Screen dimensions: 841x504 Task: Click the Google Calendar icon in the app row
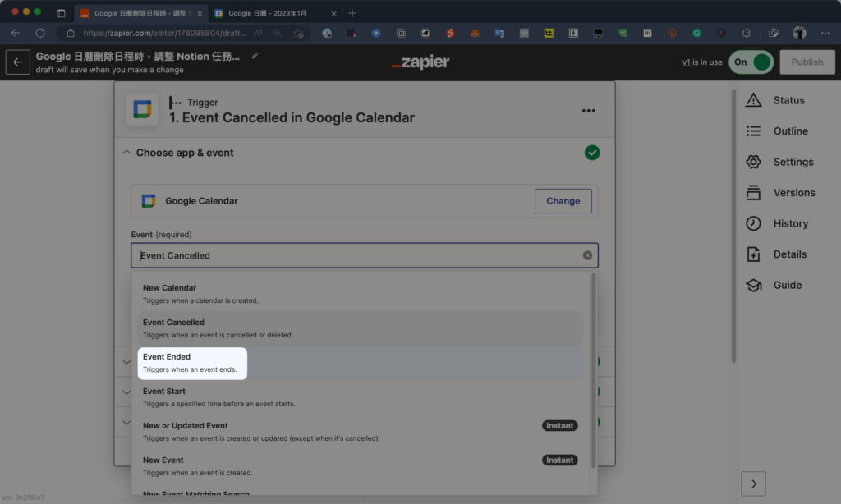[149, 201]
